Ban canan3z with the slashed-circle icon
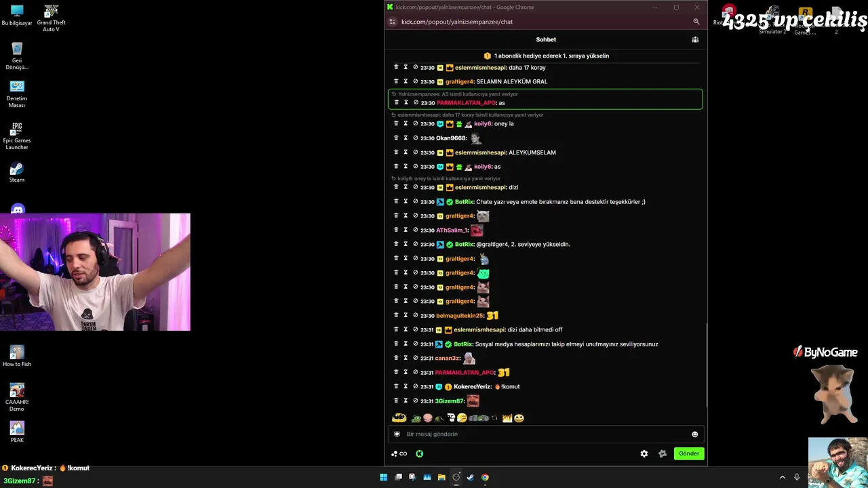Image resolution: width=868 pixels, height=488 pixels. coord(415,358)
